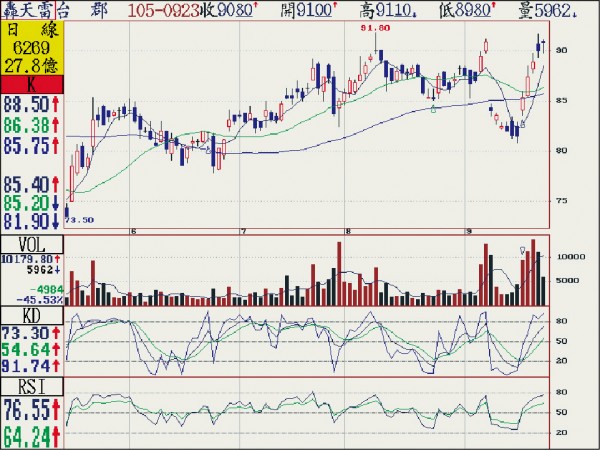
Task: Click the 90 price axis label
Action: [562, 51]
